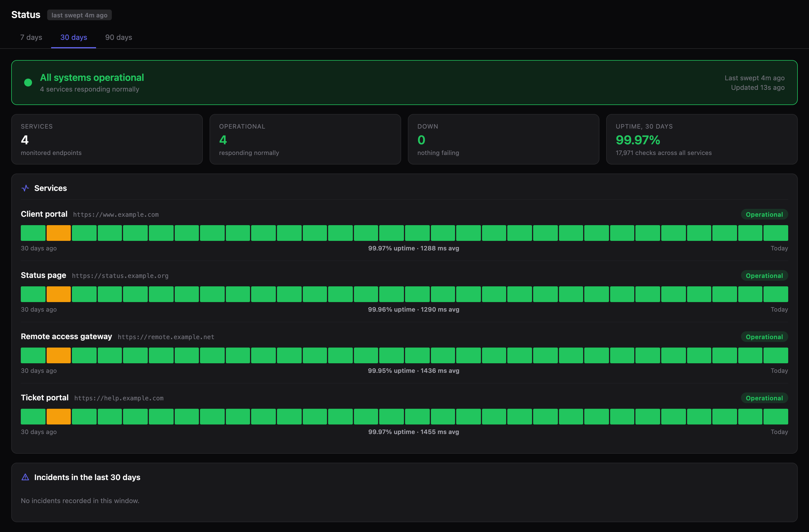Screen dimensions: 809x532
Task: Click the 'Remote access gateway' service name
Action: coord(66,336)
